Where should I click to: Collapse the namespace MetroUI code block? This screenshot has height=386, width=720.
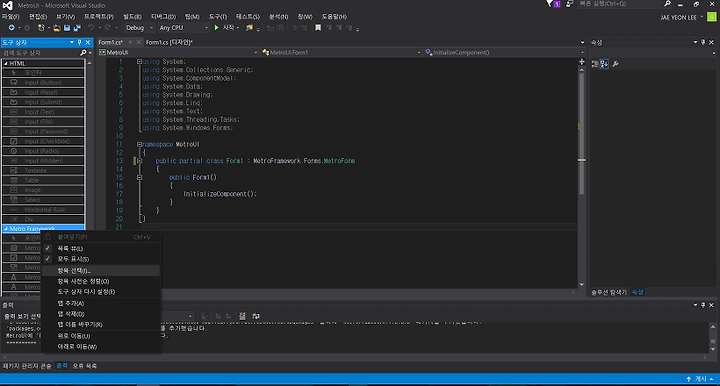click(x=139, y=144)
